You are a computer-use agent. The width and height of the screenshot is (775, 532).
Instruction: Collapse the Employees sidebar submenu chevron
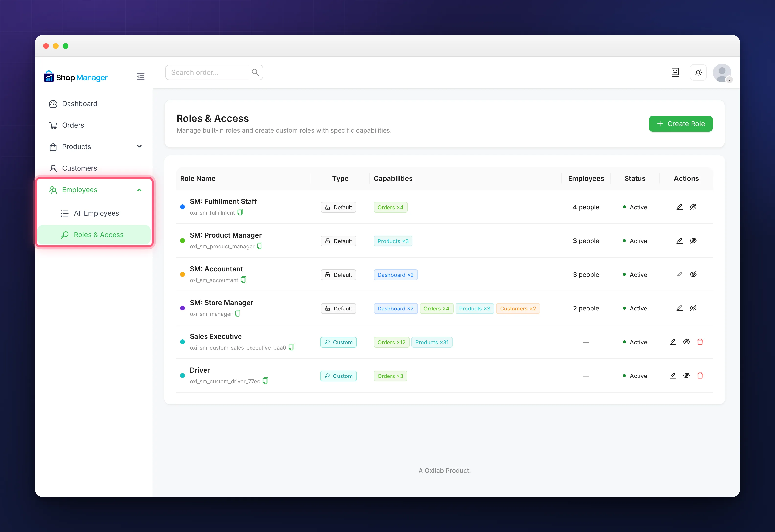click(x=139, y=190)
